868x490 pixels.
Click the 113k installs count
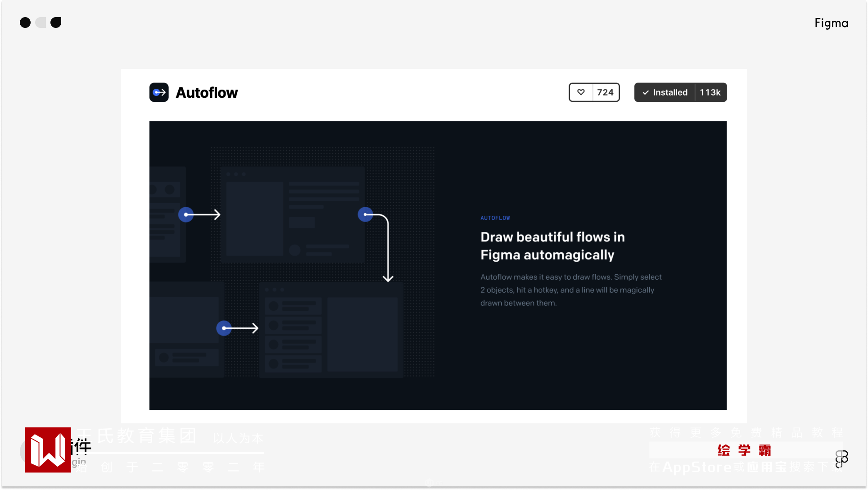tap(710, 92)
